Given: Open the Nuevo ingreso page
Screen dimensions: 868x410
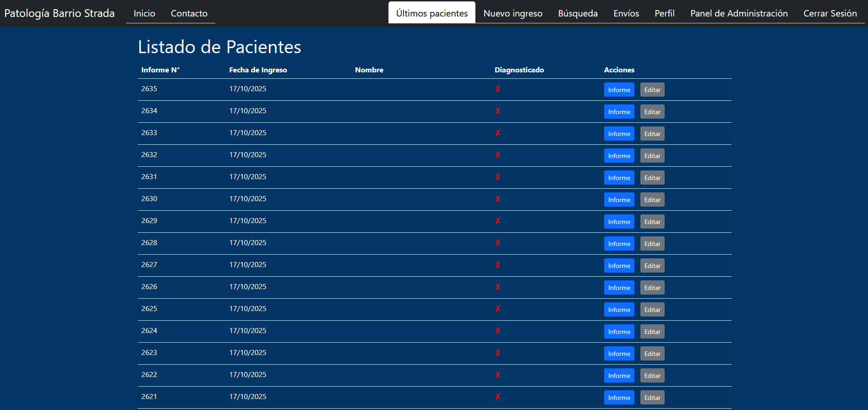Looking at the screenshot, I should 513,13.
